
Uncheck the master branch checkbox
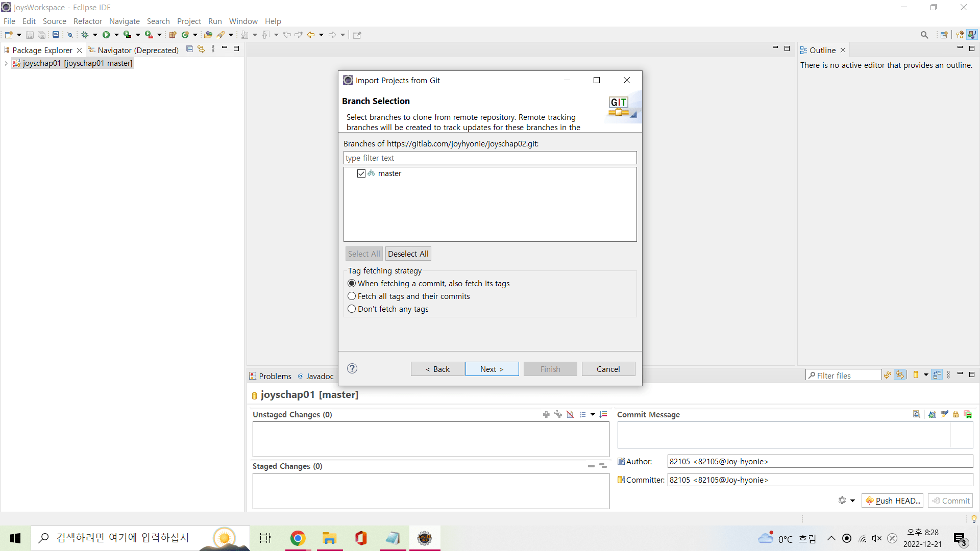[x=361, y=173]
